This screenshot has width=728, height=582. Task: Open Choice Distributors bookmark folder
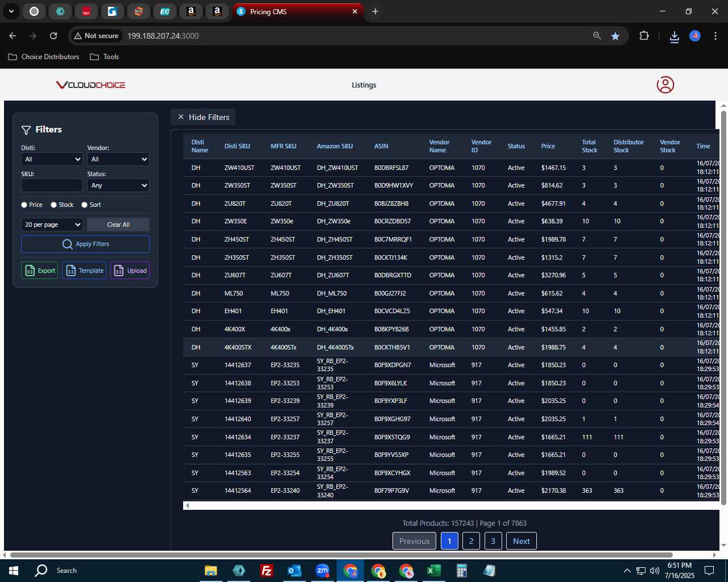(x=44, y=57)
